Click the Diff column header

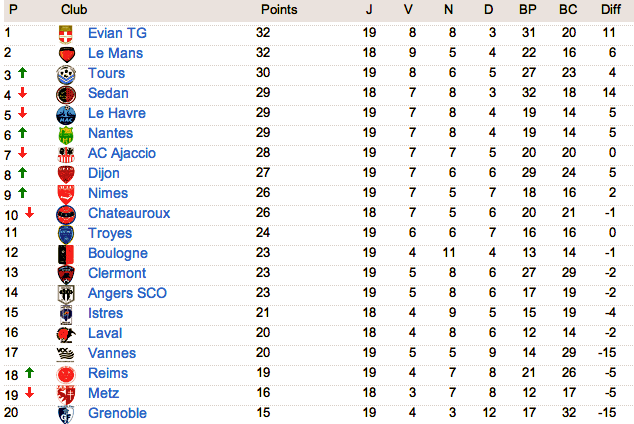[611, 10]
